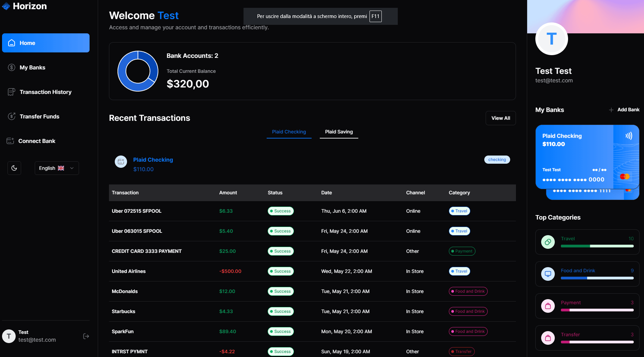Open Transaction History in the sidebar

pyautogui.click(x=45, y=92)
